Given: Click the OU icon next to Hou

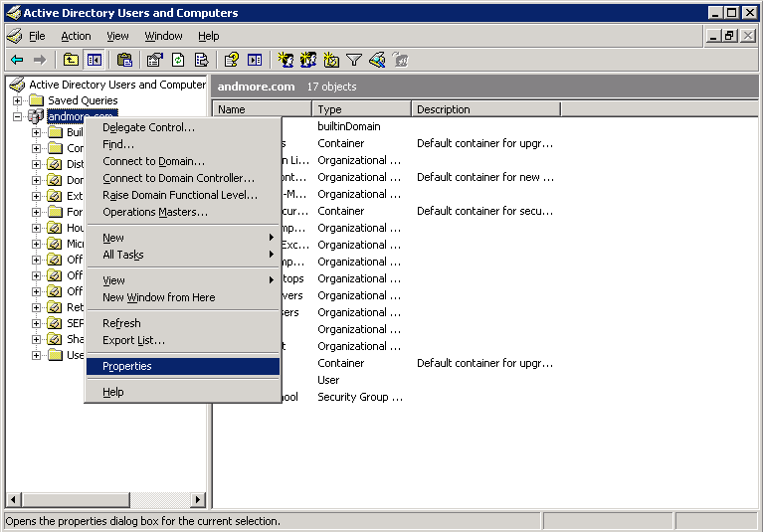Looking at the screenshot, I should tap(55, 228).
